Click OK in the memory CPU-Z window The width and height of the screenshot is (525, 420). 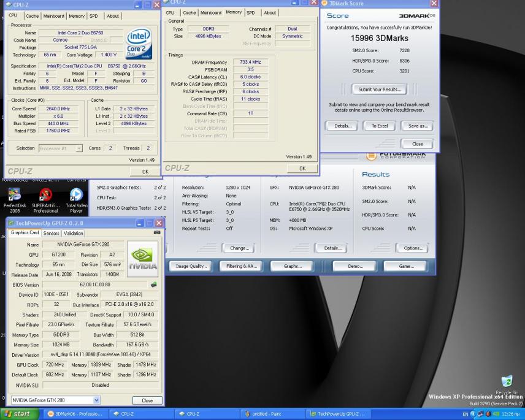pyautogui.click(x=302, y=169)
